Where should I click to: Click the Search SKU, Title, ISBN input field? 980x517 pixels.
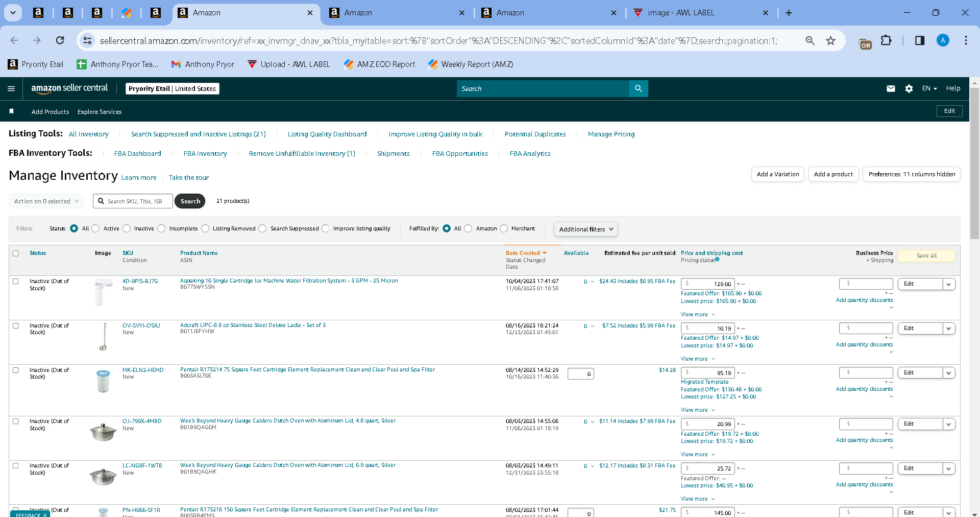[x=133, y=201]
